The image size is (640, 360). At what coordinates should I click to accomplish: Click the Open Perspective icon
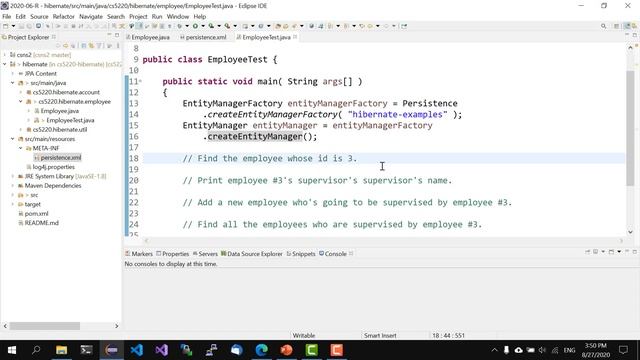pyautogui.click(x=617, y=26)
